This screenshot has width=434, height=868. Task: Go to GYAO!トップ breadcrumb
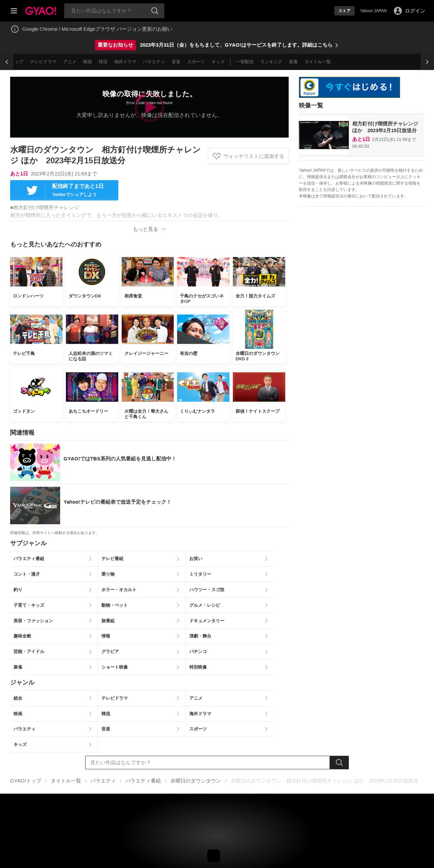(26, 781)
